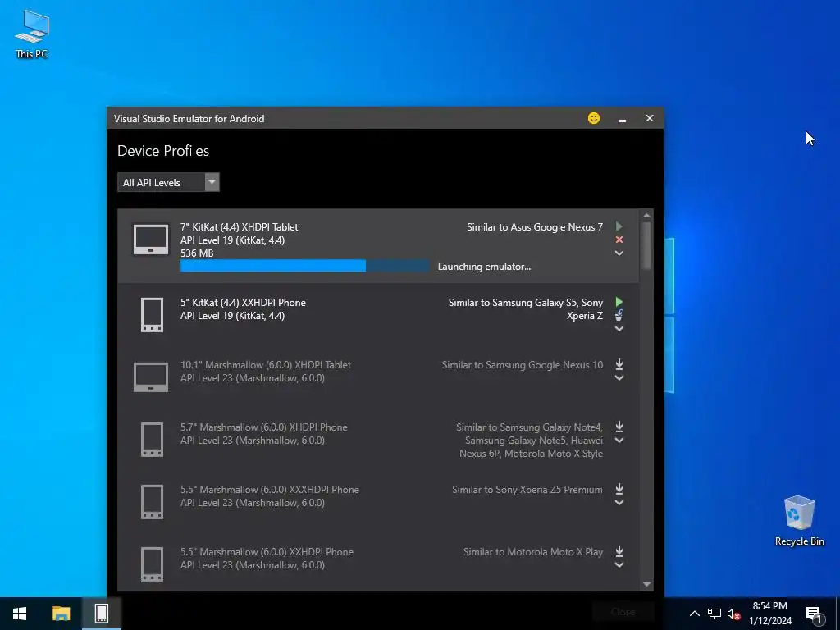Expand details chevron for 7" KitKat XHDPI Tablet
This screenshot has height=630, width=840.
tap(619, 253)
